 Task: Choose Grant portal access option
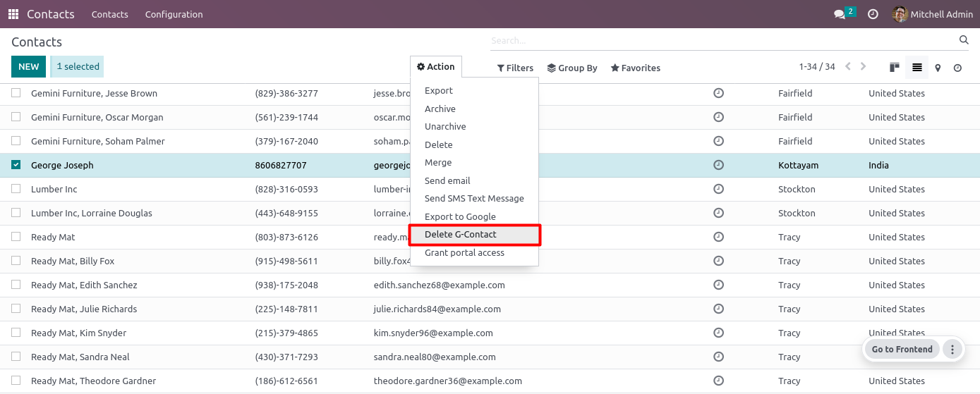point(474,253)
